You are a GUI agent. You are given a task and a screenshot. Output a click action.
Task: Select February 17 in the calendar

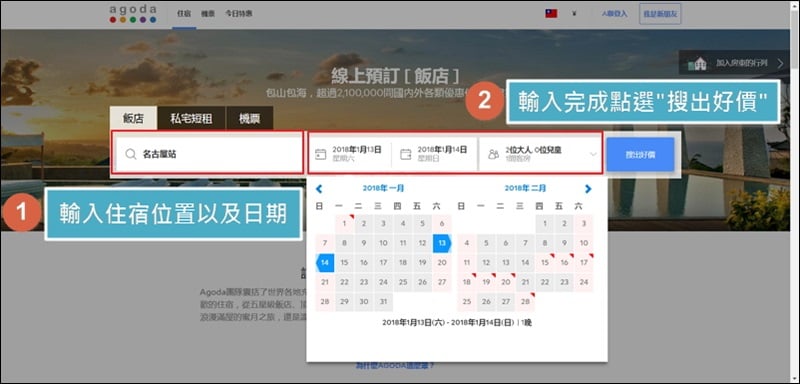(584, 263)
